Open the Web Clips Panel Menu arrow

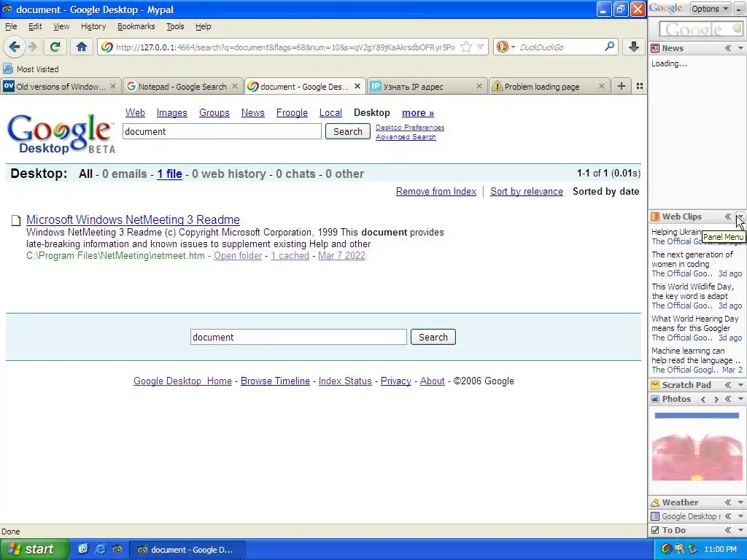[740, 217]
